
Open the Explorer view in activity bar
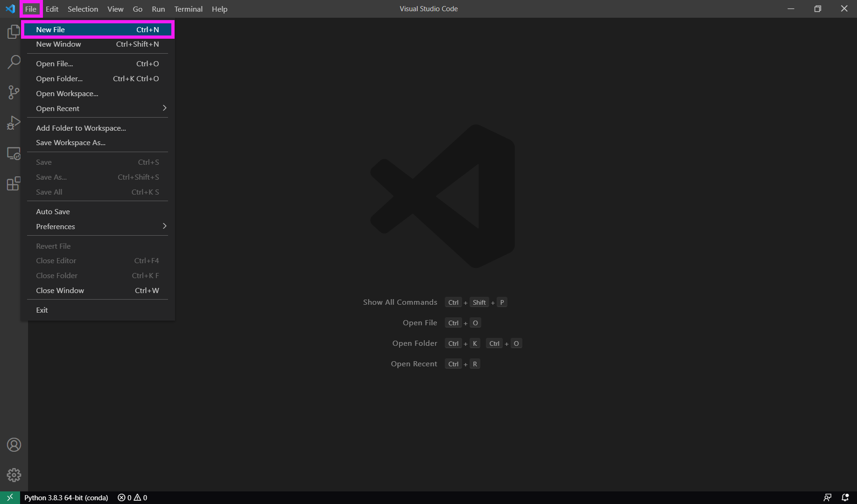pyautogui.click(x=14, y=32)
